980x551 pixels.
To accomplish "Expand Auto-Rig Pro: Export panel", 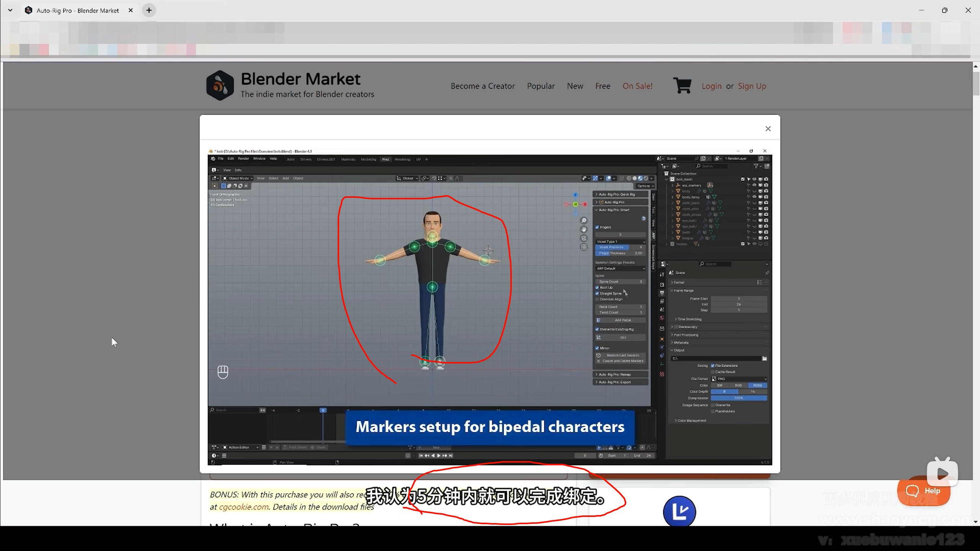I will (x=620, y=382).
